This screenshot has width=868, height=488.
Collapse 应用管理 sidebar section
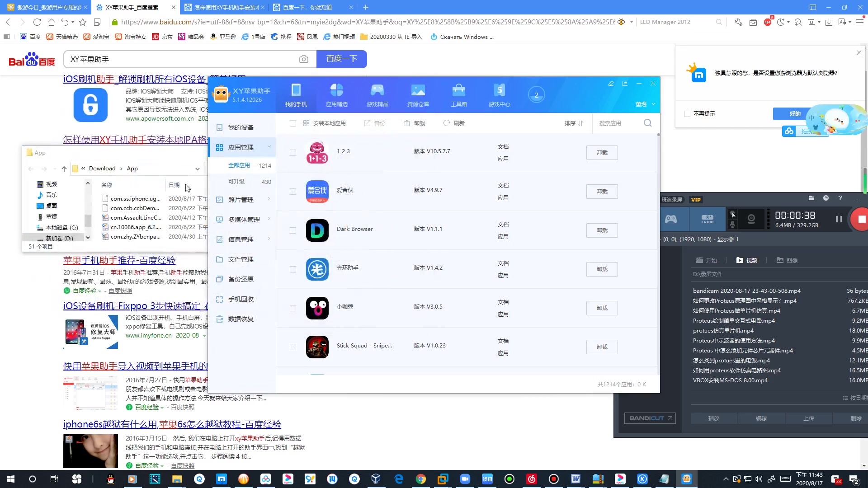coord(269,146)
